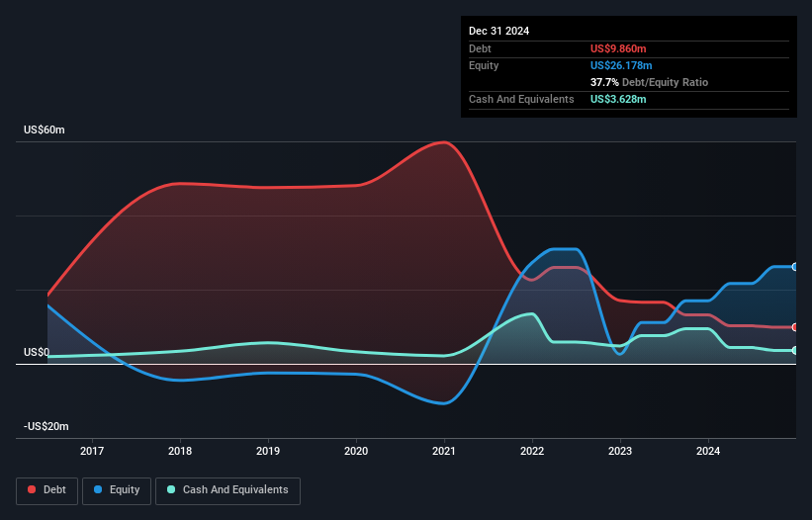Click the Debt label in tooltip

[480, 48]
